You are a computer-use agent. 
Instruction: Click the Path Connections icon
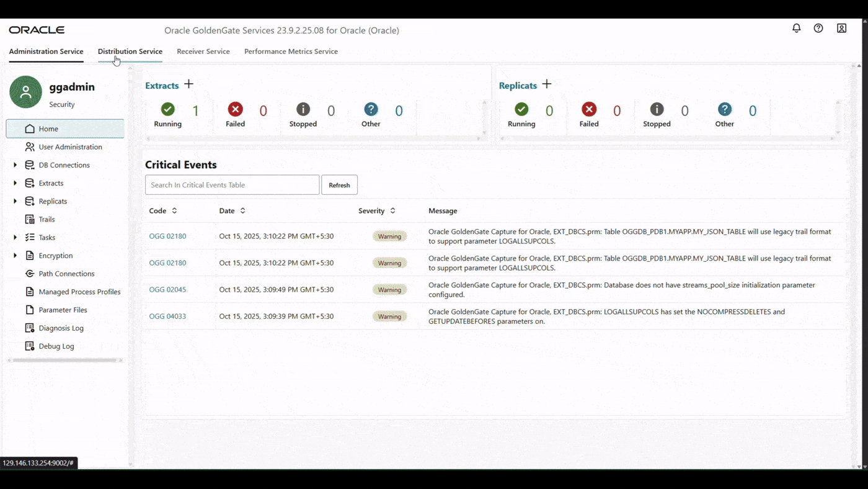(30, 274)
